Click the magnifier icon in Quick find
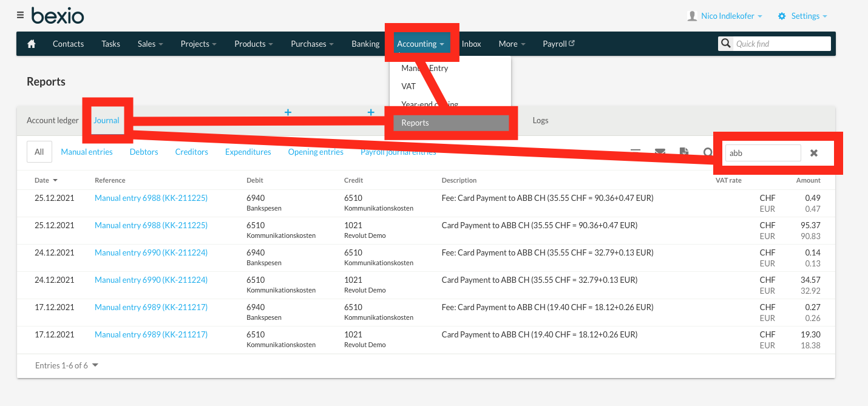Viewport: 868px width, 406px height. pyautogui.click(x=726, y=43)
